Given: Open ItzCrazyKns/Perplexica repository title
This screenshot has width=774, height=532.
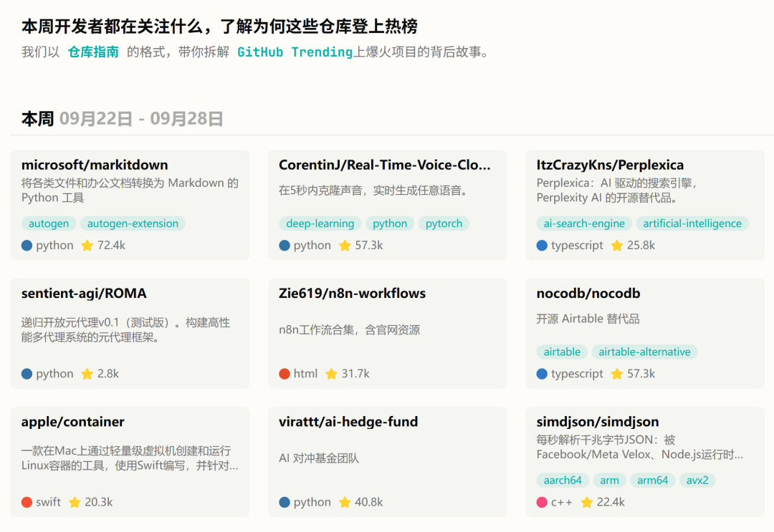Looking at the screenshot, I should coord(610,165).
